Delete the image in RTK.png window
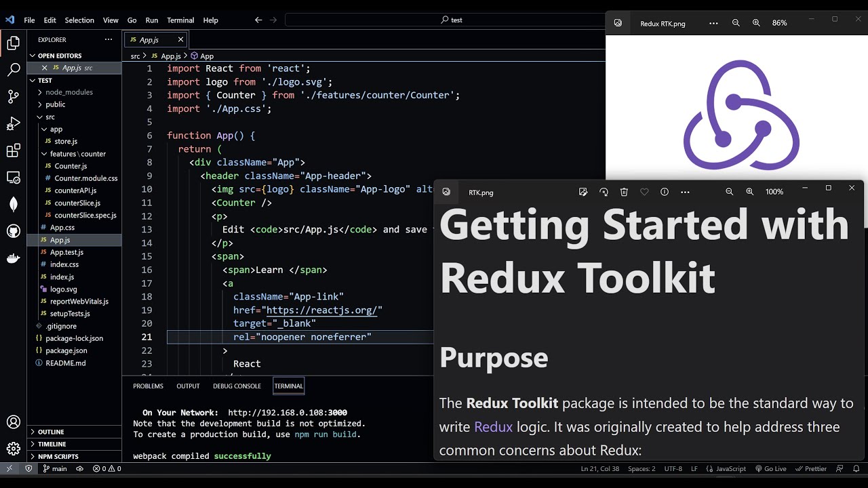This screenshot has height=488, width=868. [x=624, y=192]
